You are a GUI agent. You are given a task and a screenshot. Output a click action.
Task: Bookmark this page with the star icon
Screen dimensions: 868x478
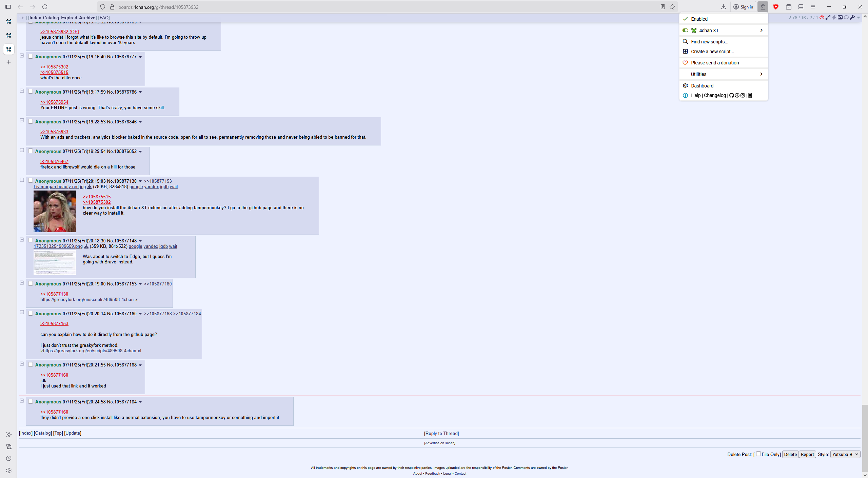(672, 7)
